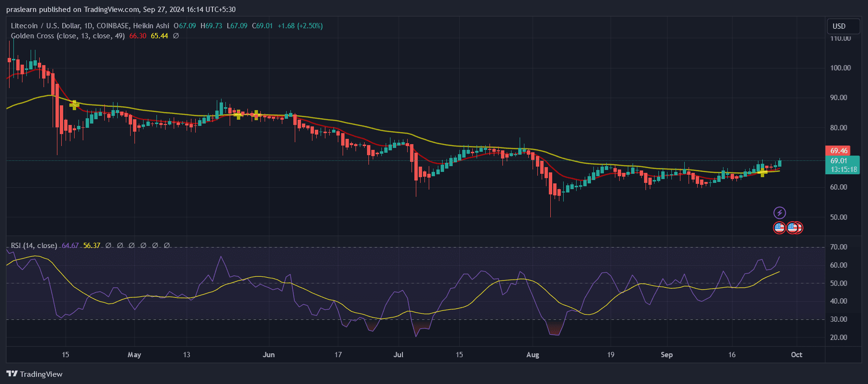Open the USD currency selector
Screen dimensions: 868x384
point(839,26)
